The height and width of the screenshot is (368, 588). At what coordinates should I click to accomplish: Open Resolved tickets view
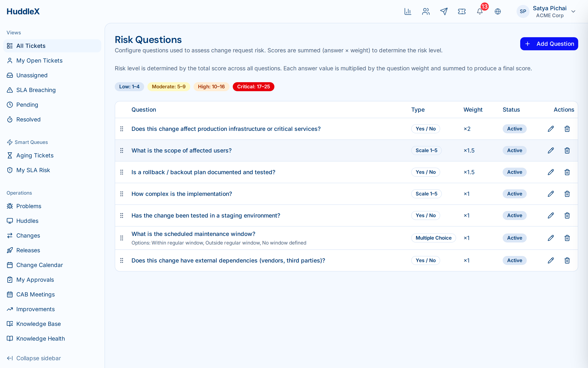[52, 120]
